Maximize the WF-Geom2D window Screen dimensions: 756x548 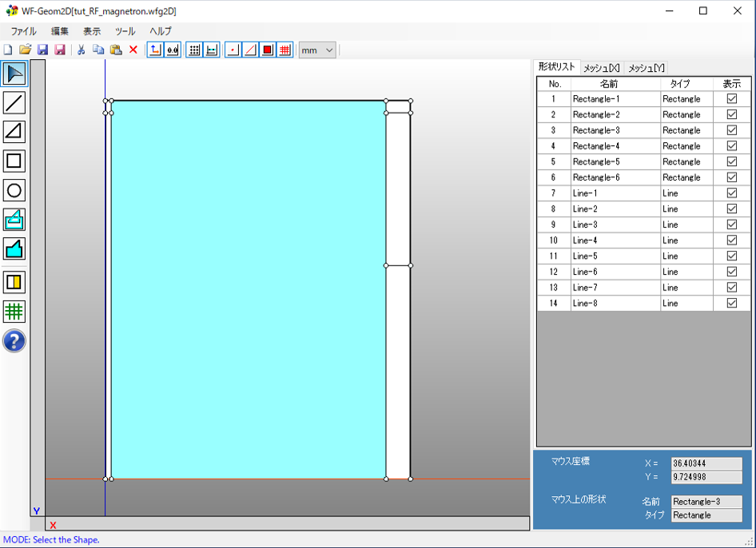pos(703,10)
